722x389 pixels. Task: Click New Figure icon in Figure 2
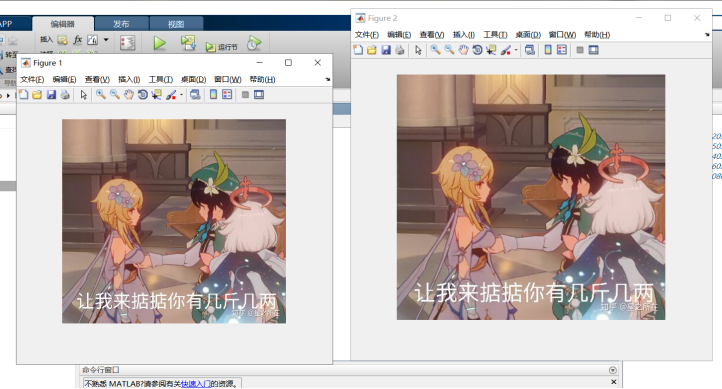(x=358, y=50)
